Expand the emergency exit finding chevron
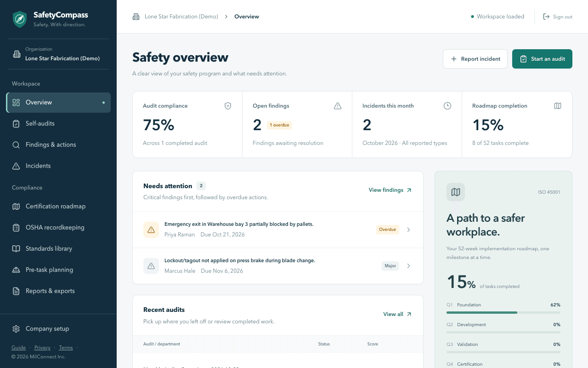This screenshot has width=588, height=368. [409, 230]
